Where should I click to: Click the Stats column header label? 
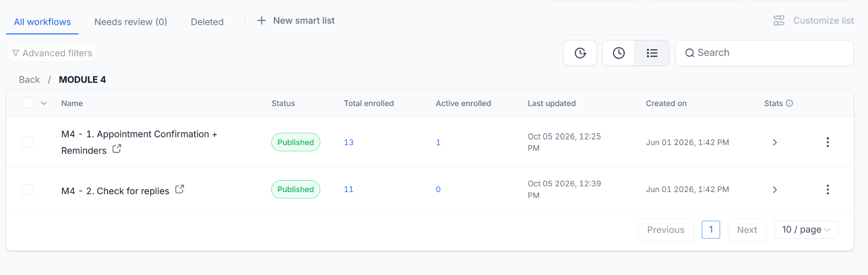tap(773, 103)
